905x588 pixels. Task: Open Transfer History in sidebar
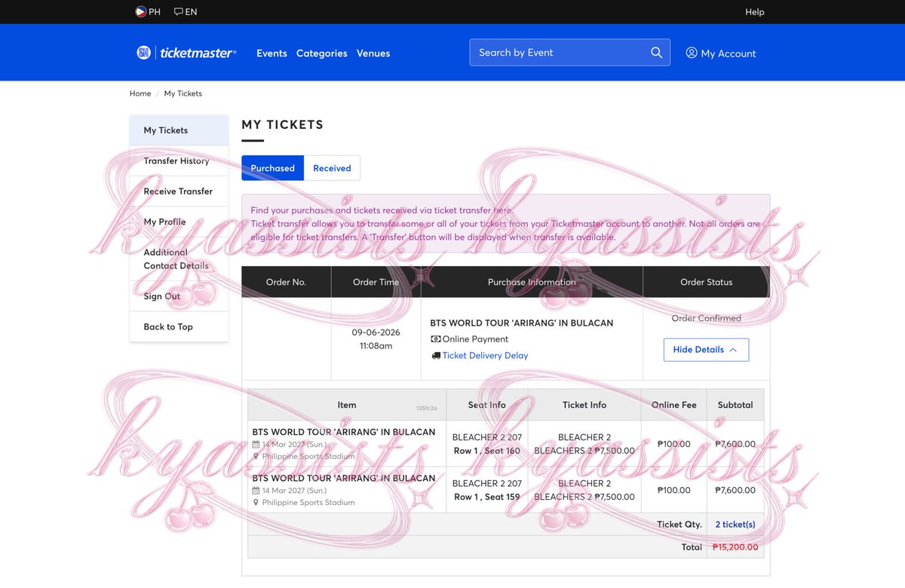click(179, 161)
